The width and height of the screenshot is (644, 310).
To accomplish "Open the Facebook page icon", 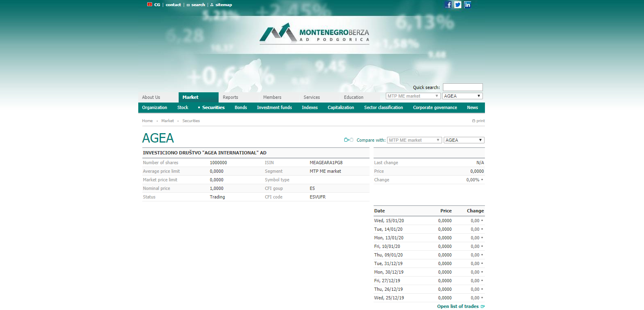I will [x=448, y=5].
